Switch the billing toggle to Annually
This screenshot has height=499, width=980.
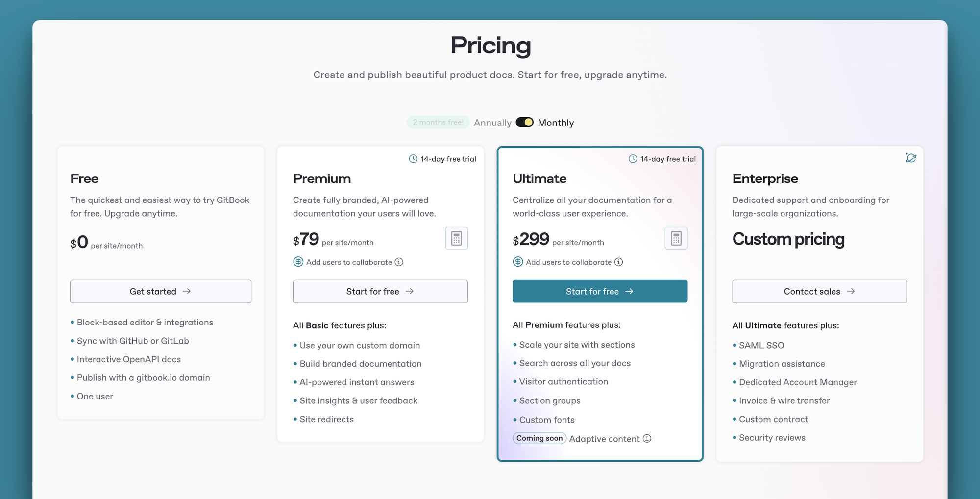(x=525, y=122)
